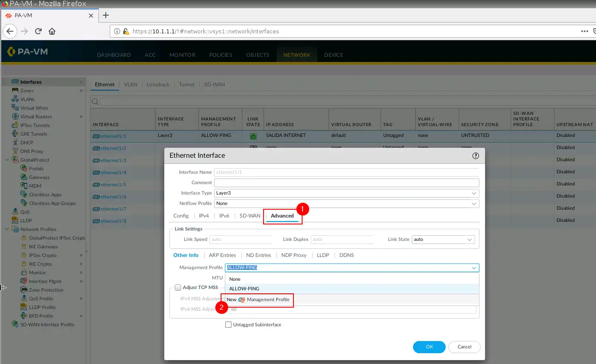Switch to the Advanced tab
This screenshot has height=364, width=596.
282,215
